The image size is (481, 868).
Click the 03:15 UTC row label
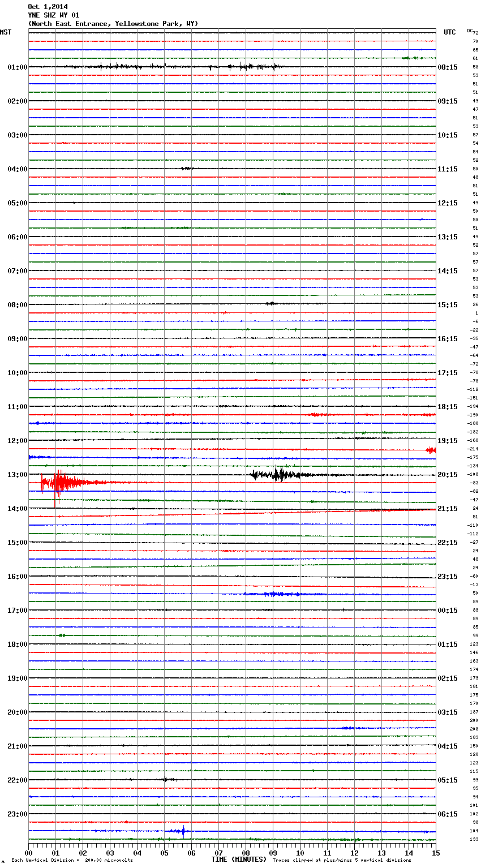[x=448, y=712]
